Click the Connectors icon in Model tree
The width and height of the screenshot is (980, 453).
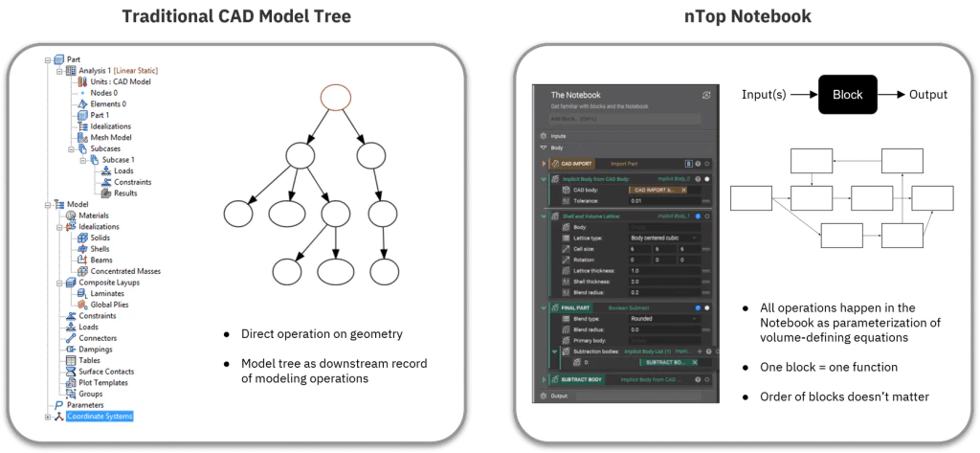(x=71, y=338)
